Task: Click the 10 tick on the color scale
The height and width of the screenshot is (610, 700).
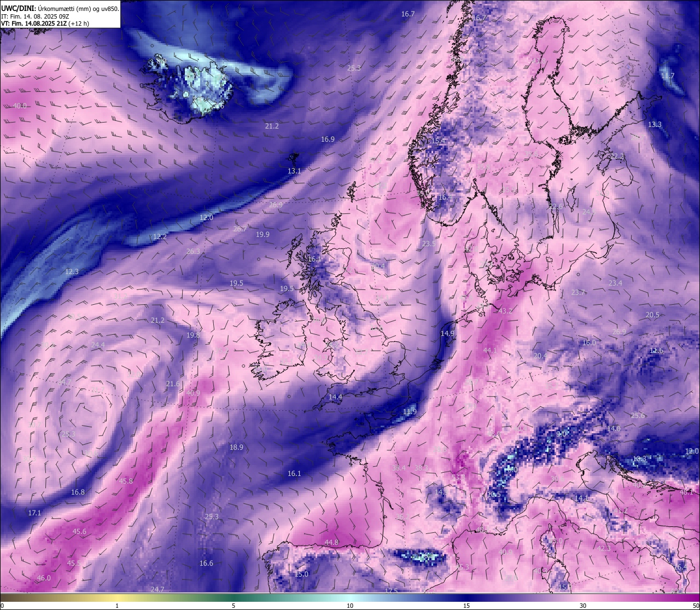Action: click(x=350, y=606)
